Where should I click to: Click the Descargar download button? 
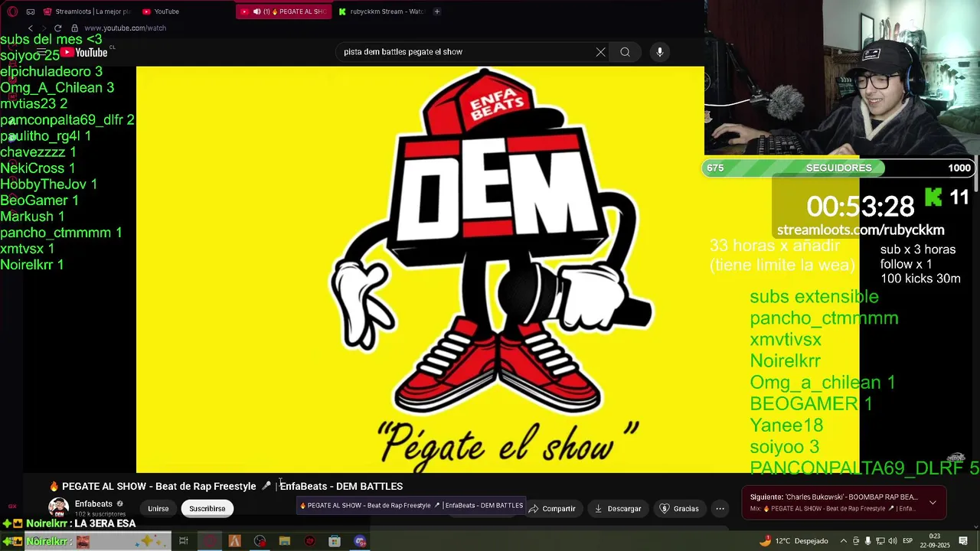pyautogui.click(x=619, y=509)
